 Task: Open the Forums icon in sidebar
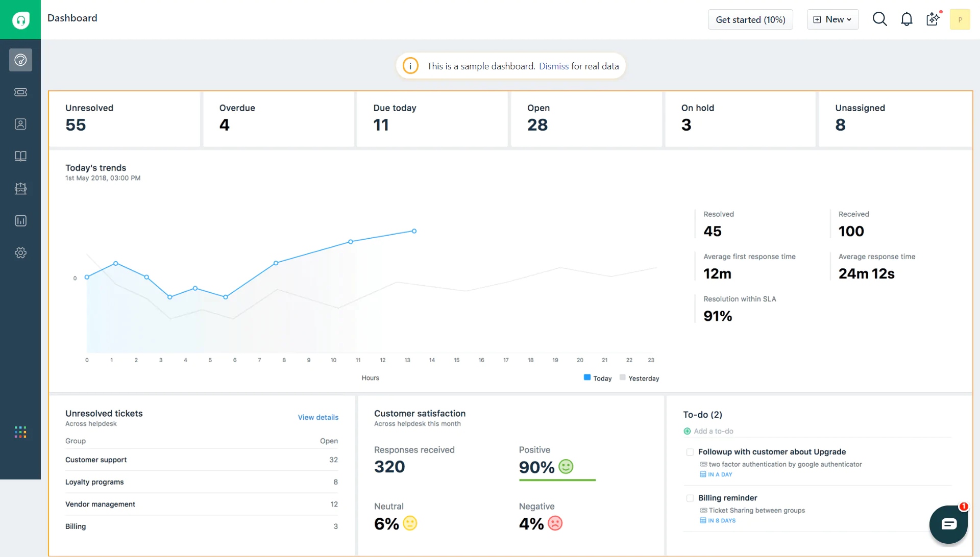point(20,189)
